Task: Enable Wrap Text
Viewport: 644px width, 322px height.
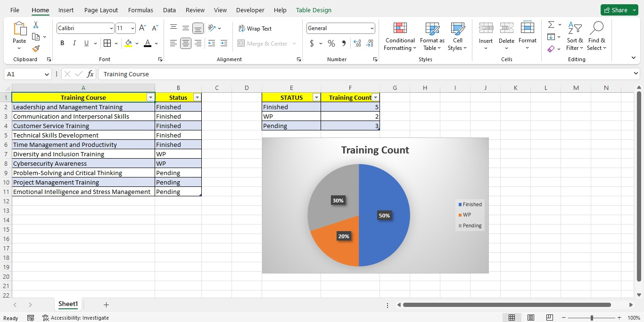Action: 255,28
